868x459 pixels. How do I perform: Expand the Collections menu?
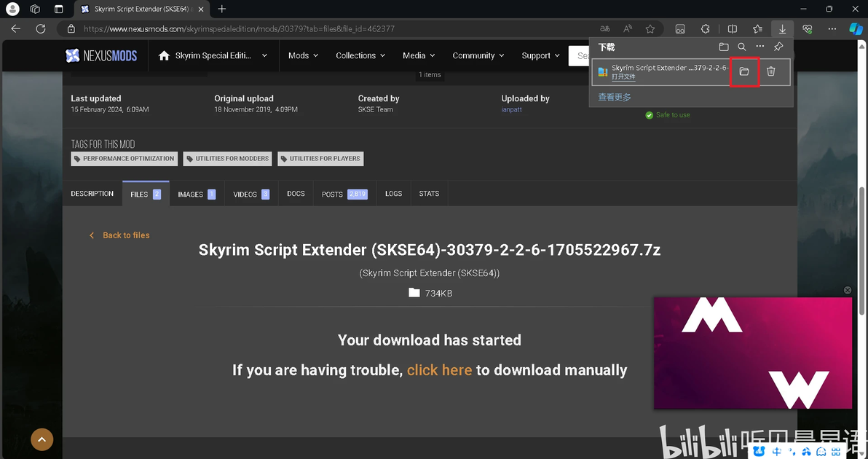361,55
